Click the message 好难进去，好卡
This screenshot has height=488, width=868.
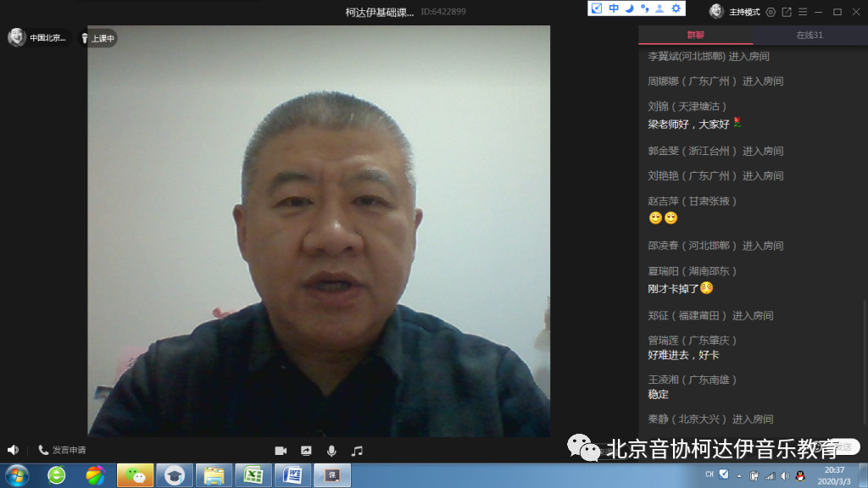pos(684,355)
